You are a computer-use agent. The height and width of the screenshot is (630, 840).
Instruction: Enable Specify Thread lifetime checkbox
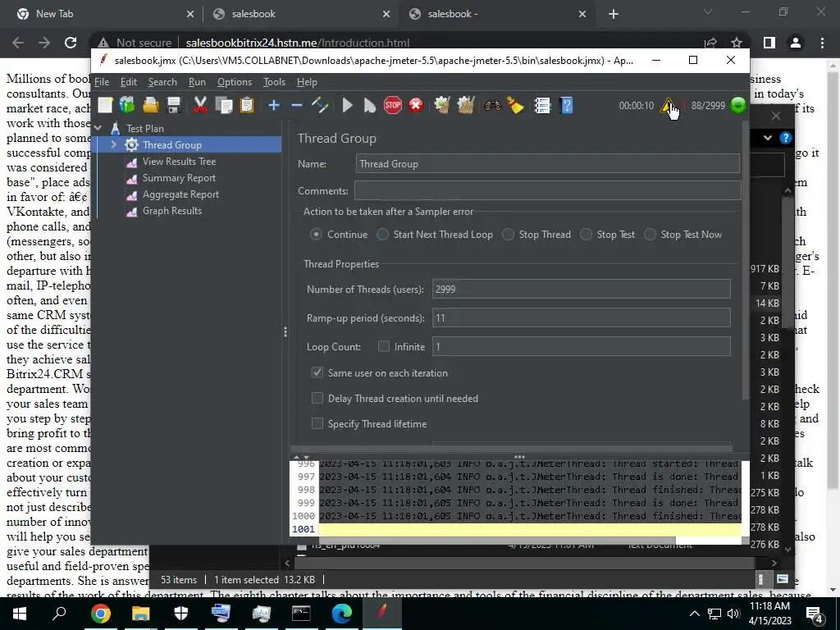click(x=317, y=424)
